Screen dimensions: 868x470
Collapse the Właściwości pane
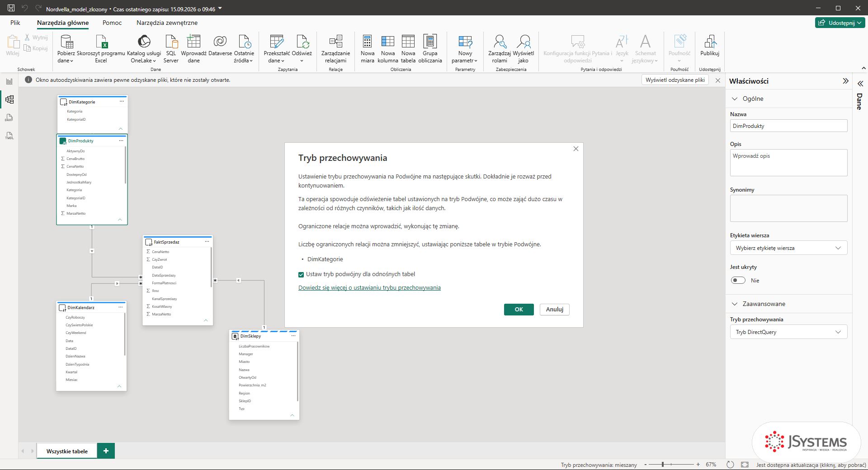point(845,81)
